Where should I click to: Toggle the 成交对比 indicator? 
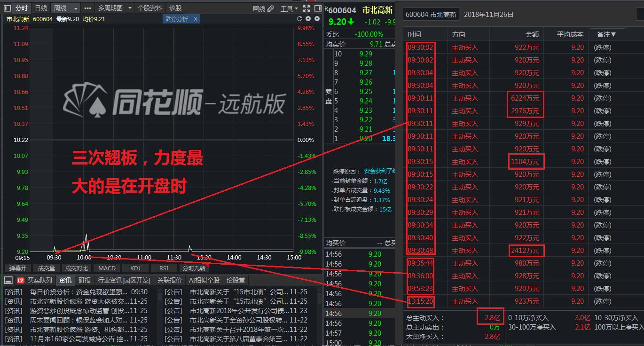coord(77,268)
